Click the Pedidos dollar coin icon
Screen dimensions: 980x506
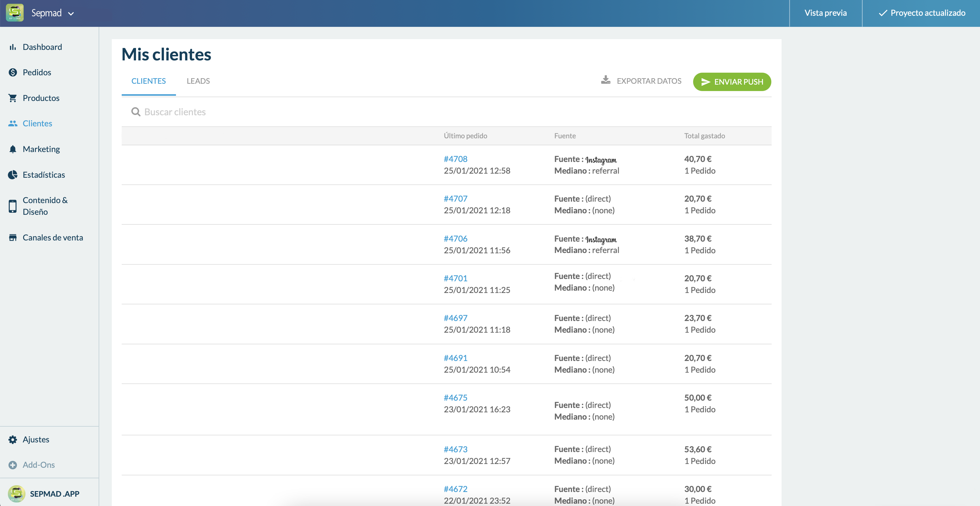(x=13, y=72)
